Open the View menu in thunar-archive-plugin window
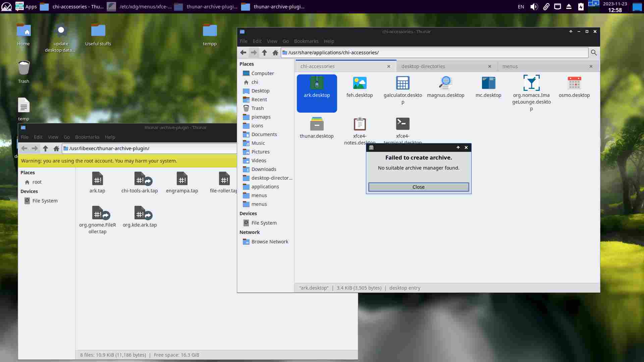644x362 pixels. [53, 137]
